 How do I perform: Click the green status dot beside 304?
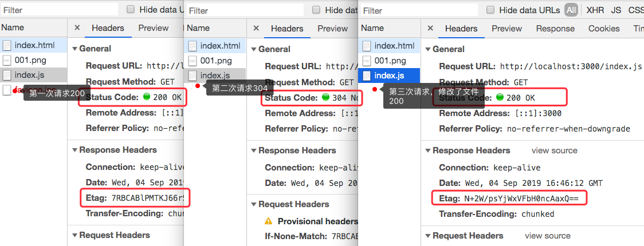pyautogui.click(x=326, y=98)
